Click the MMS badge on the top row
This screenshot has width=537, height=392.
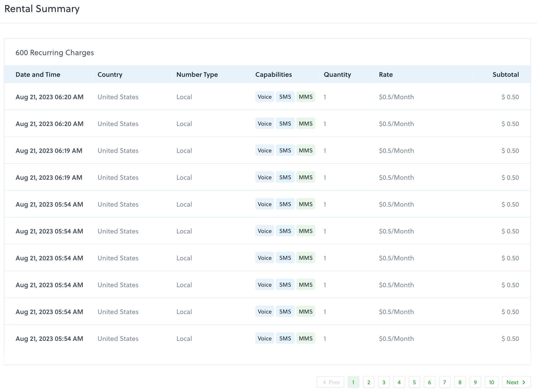[306, 97]
